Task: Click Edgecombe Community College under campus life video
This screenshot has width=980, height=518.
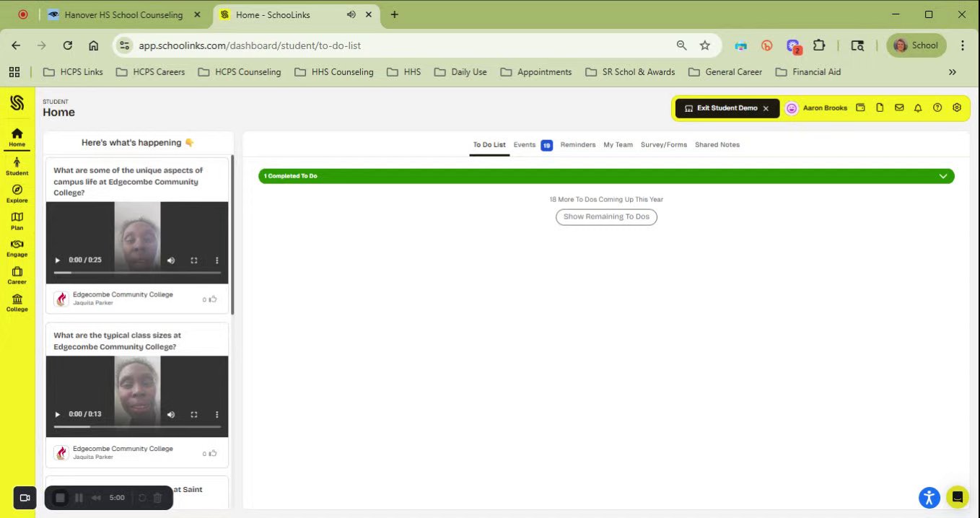Action: pyautogui.click(x=123, y=294)
